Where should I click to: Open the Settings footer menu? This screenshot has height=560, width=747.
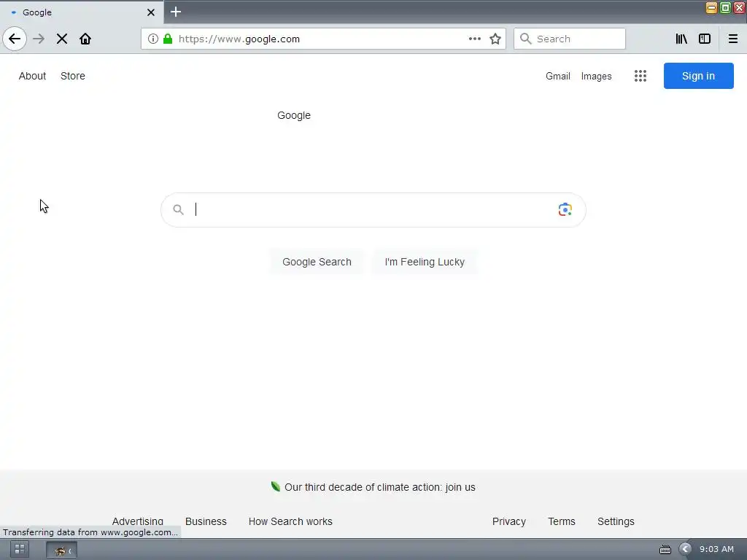[x=616, y=521]
